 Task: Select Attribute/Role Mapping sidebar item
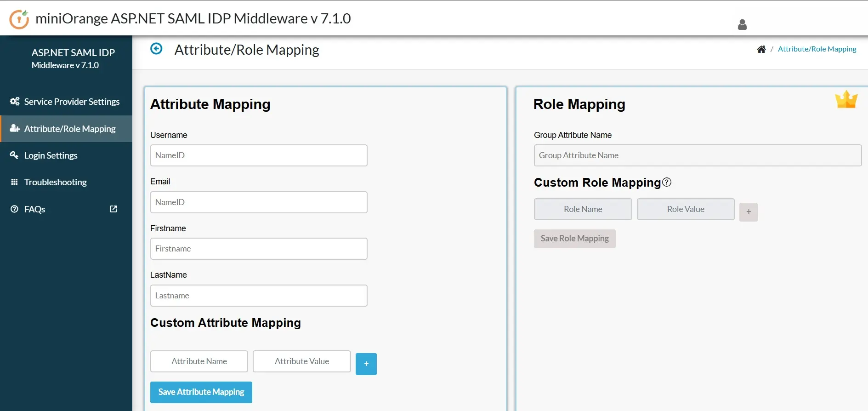point(66,129)
